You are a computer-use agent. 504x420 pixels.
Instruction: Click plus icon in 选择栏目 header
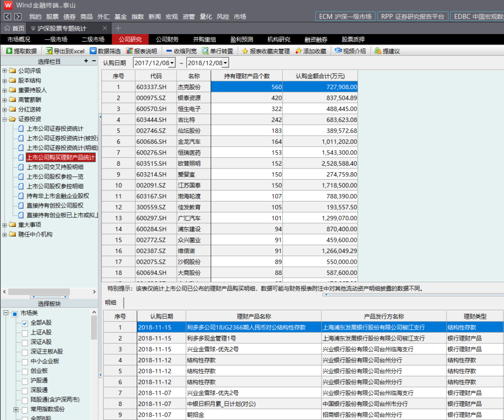coord(86,61)
